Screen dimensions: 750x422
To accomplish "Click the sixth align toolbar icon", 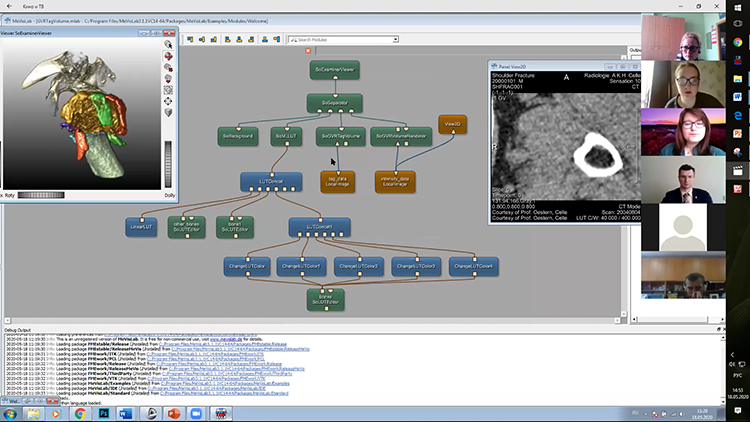I will (251, 39).
